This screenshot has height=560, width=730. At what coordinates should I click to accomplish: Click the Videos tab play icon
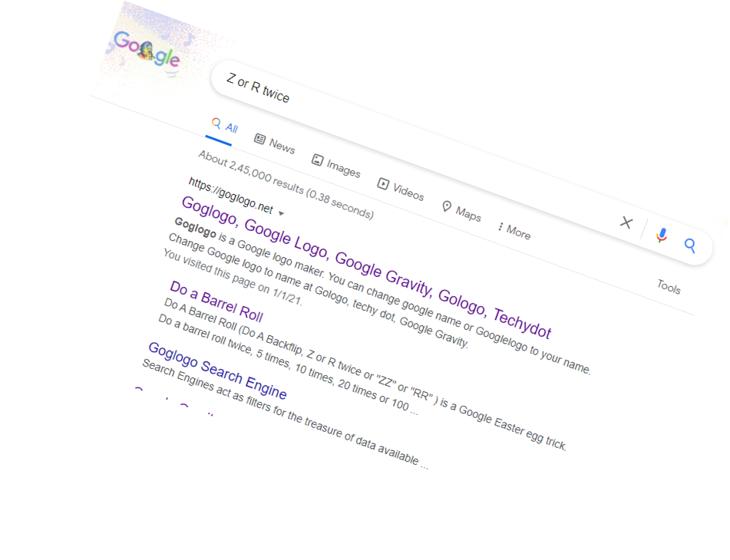383,183
